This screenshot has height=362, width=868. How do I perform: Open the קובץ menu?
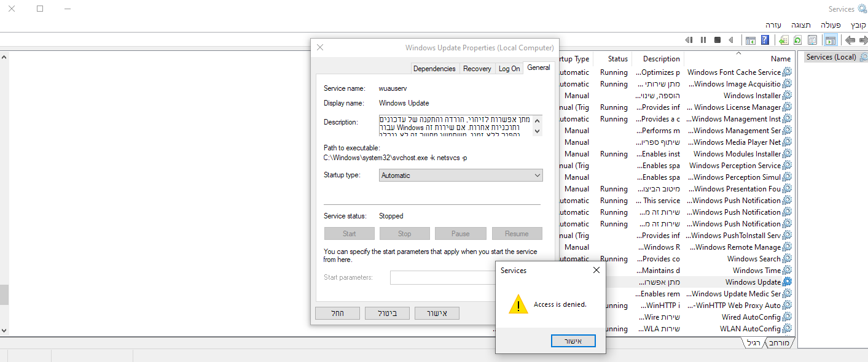[858, 25]
